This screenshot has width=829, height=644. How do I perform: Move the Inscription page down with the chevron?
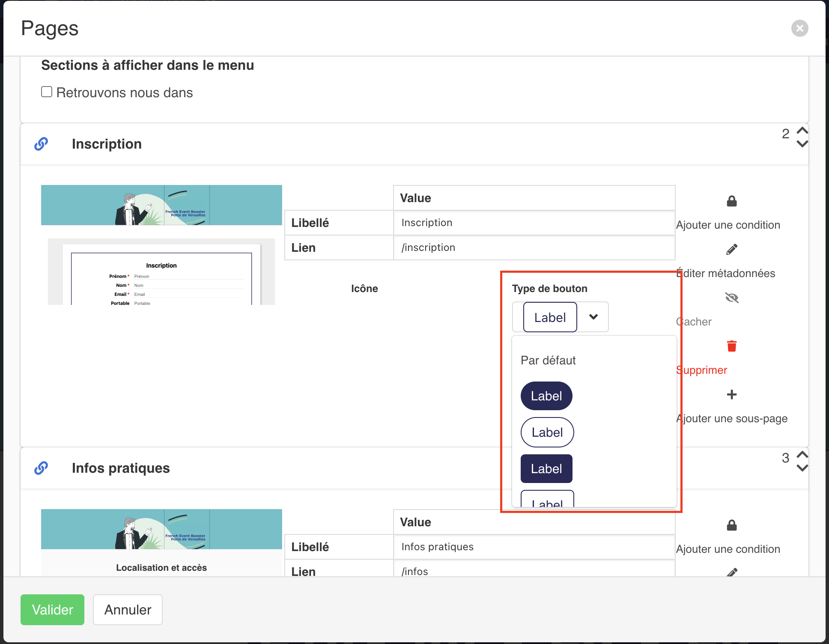(x=802, y=144)
